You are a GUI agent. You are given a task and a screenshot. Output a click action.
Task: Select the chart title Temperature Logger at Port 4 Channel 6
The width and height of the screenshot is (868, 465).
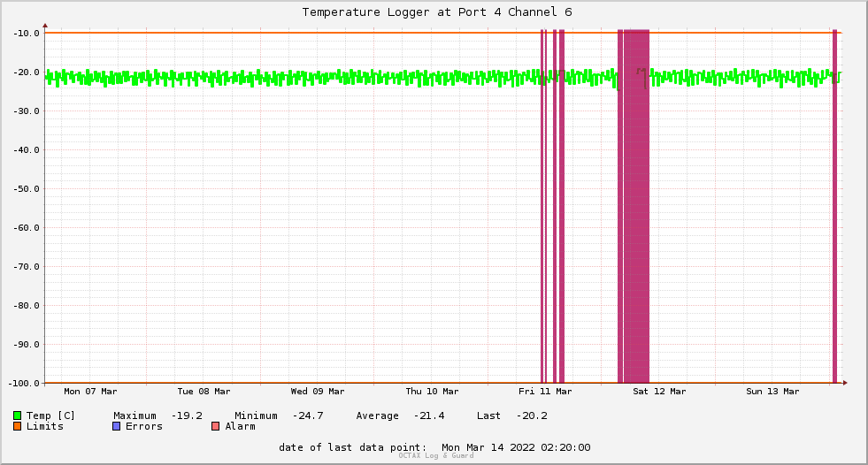[437, 12]
